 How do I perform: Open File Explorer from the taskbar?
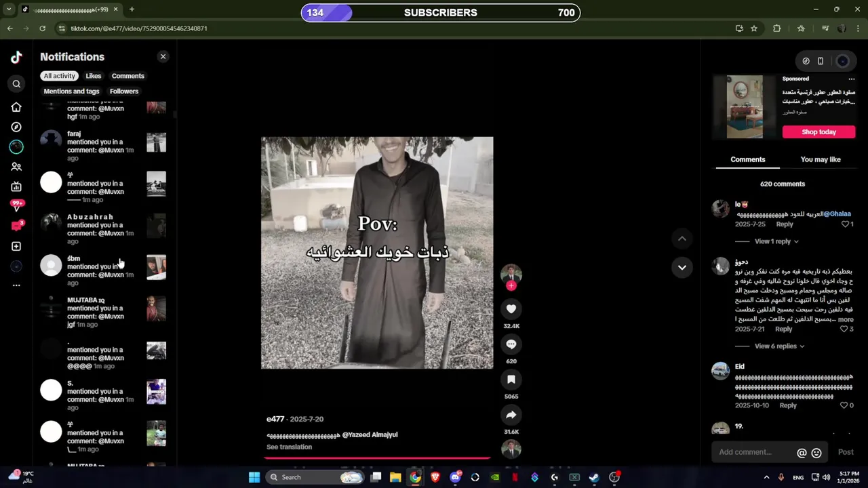pyautogui.click(x=395, y=477)
